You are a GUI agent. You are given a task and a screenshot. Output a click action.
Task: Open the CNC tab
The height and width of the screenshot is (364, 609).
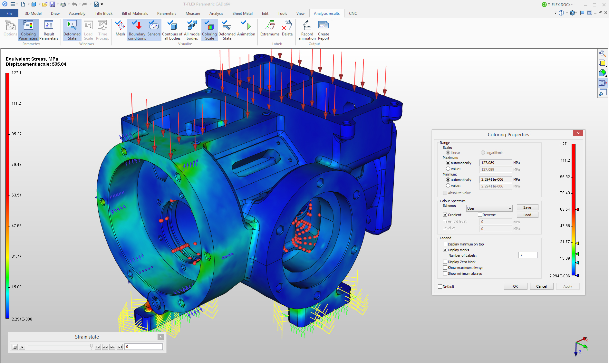pyautogui.click(x=353, y=13)
